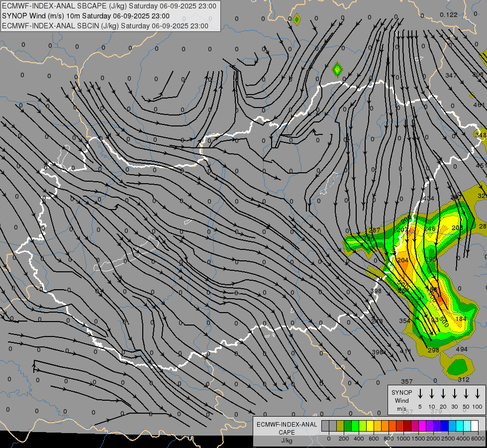Click the 20 m/s wind legend arrow
Viewport: 487px width, 448px height.
[443, 394]
